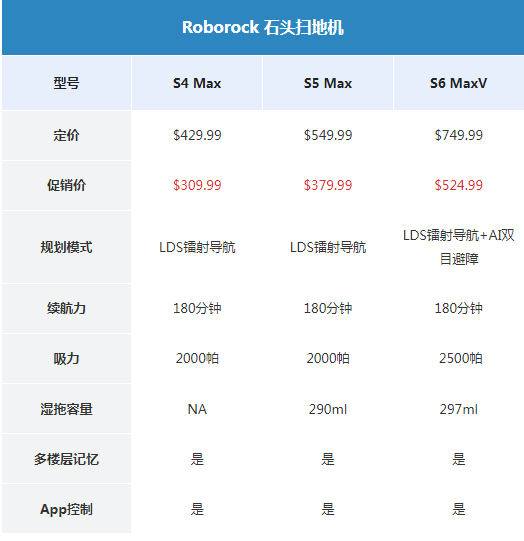This screenshot has height=541, width=524.
Task: Click 是 for 多楼层记忆 under S4 Max
Action: tap(197, 459)
